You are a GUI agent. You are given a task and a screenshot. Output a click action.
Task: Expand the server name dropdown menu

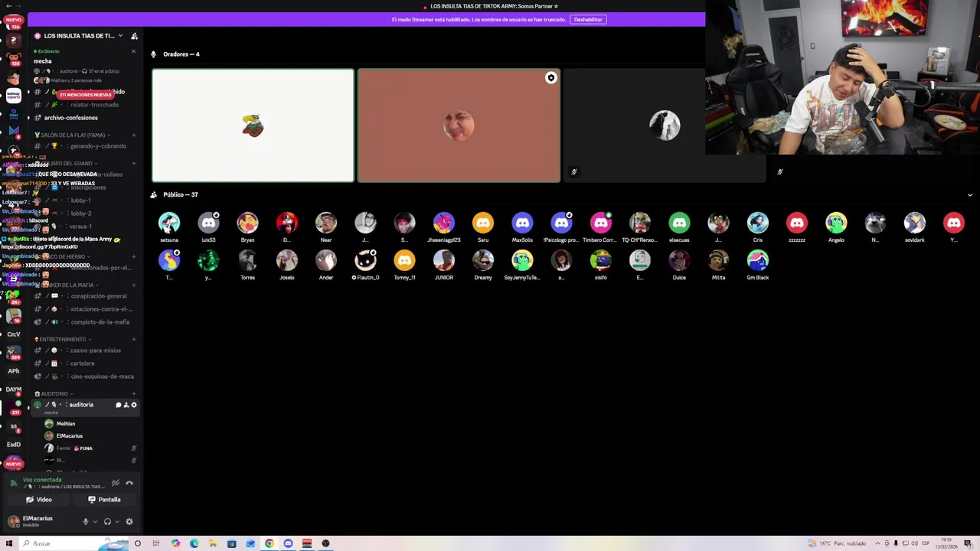(x=120, y=36)
